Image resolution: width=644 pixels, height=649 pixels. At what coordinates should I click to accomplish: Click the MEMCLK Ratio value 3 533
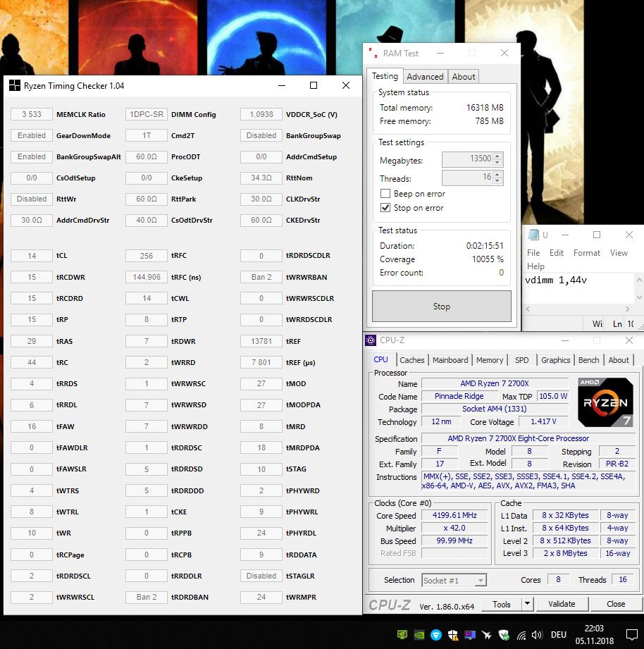[32, 114]
